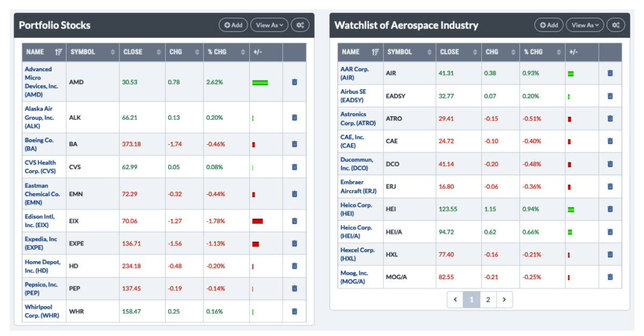
Task: Select close value 123.55
Action: pos(449,209)
